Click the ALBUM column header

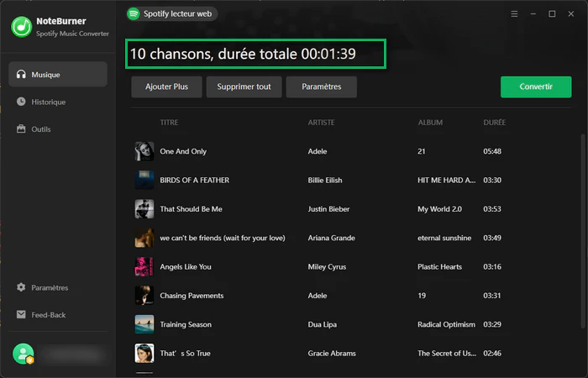point(430,123)
